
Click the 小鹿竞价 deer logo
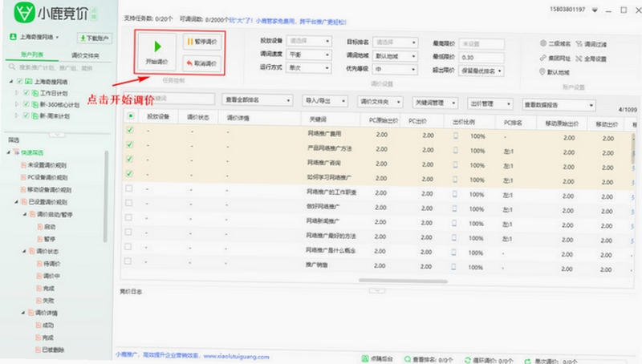pos(24,13)
